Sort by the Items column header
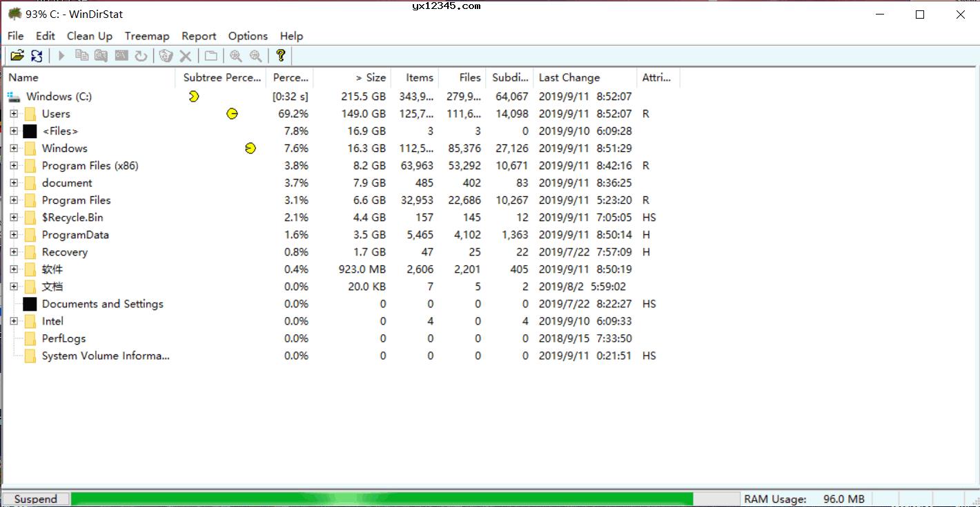 [x=415, y=77]
